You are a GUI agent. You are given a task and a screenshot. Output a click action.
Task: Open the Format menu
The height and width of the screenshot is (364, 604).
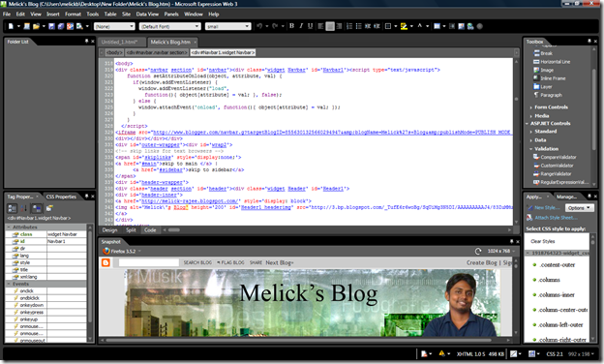[x=73, y=14]
